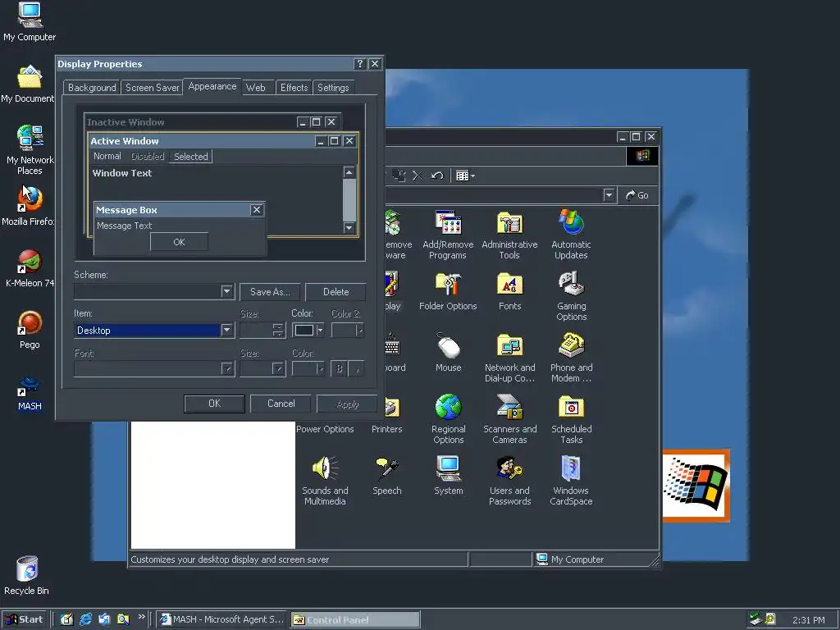Viewport: 840px width, 630px height.
Task: Click the Start button
Action: [x=25, y=619]
